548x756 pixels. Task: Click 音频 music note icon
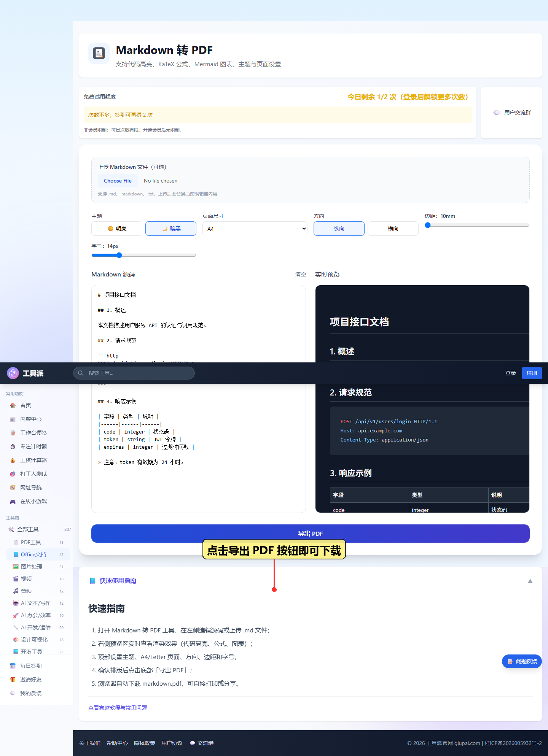pos(16,591)
